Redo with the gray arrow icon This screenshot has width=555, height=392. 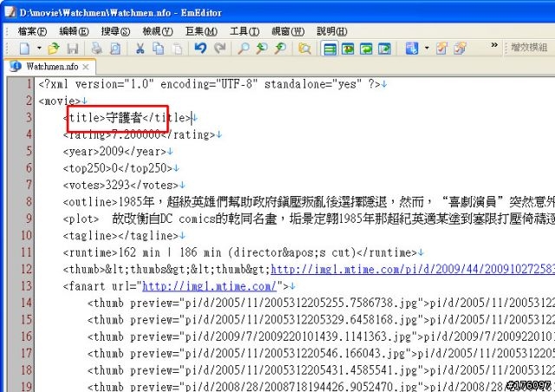click(x=219, y=49)
